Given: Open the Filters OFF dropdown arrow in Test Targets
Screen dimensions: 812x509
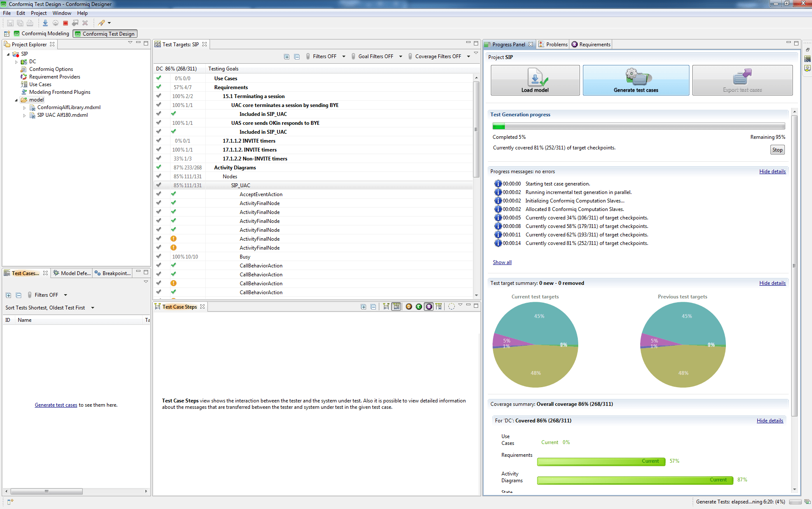Looking at the screenshot, I should pyautogui.click(x=344, y=56).
